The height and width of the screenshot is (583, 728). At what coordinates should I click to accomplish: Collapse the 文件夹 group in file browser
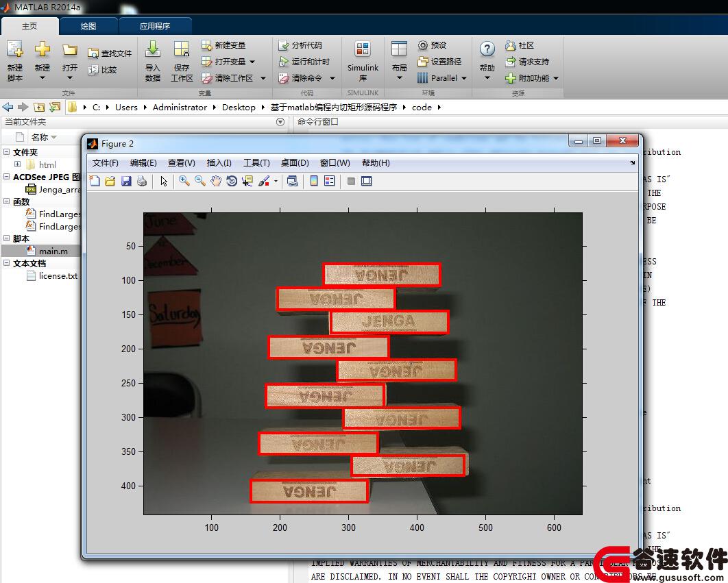(x=6, y=152)
